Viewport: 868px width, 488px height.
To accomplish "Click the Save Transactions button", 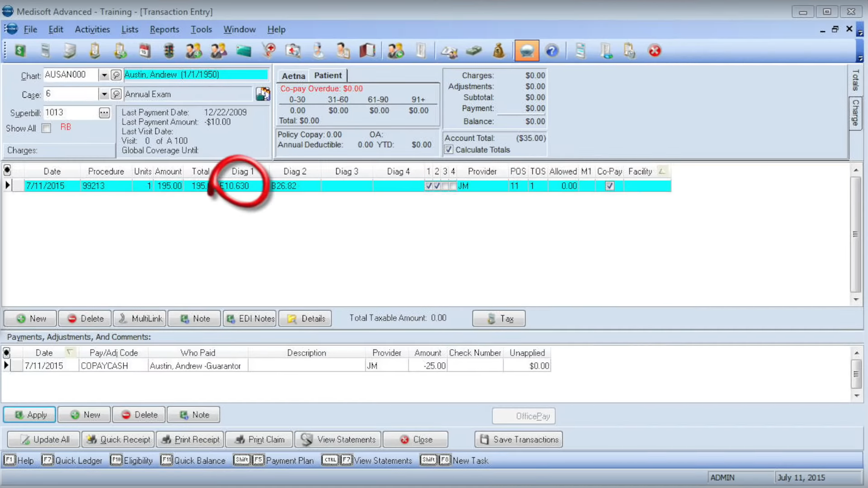I will 518,440.
